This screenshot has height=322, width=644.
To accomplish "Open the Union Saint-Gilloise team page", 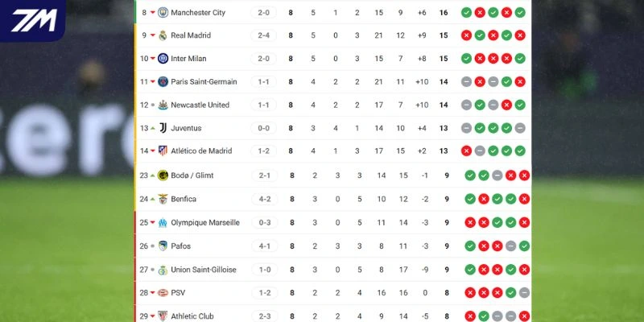I will click(x=202, y=270).
